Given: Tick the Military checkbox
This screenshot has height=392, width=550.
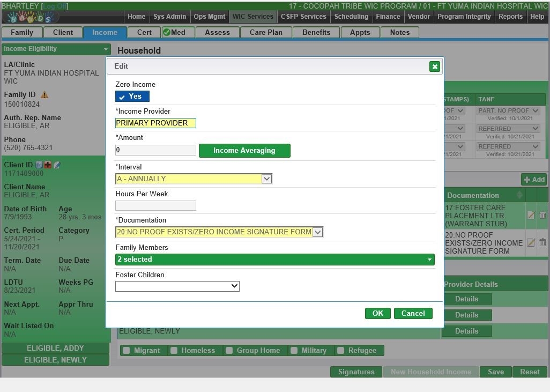Looking at the screenshot, I should (x=294, y=351).
